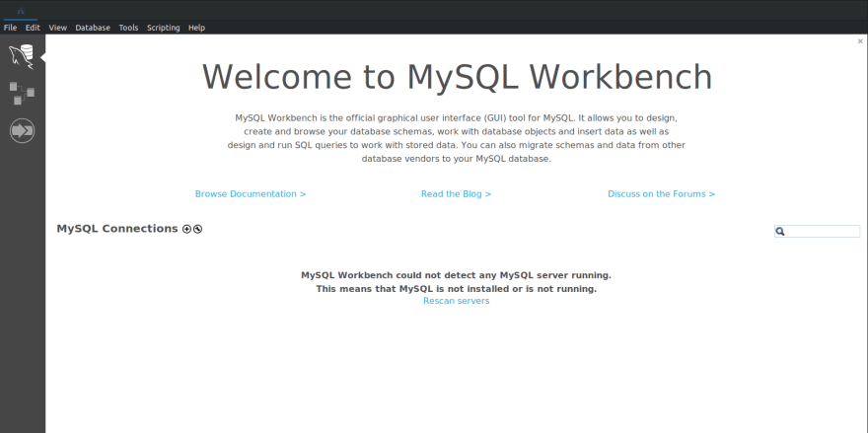Screen dimensions: 868x433
Task: Open the Database menu
Action: [93, 28]
